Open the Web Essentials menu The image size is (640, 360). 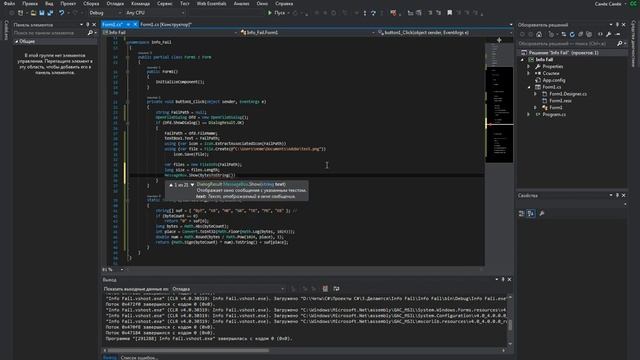click(211, 4)
